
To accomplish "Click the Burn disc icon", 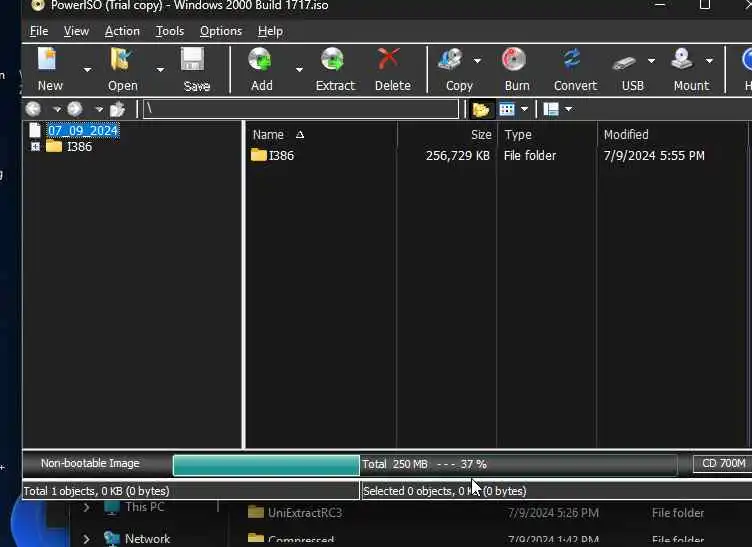I will tap(514, 59).
